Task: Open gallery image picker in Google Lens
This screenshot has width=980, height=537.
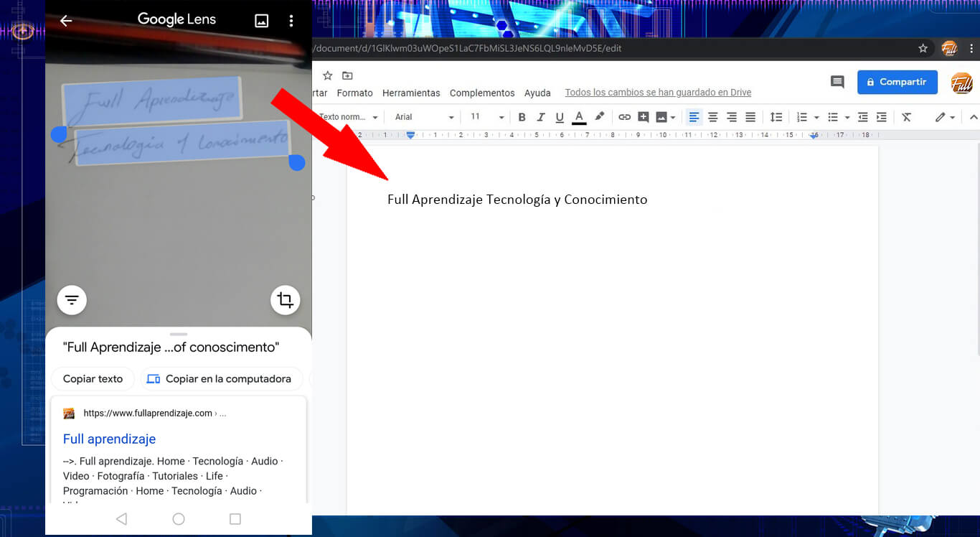Action: tap(262, 21)
